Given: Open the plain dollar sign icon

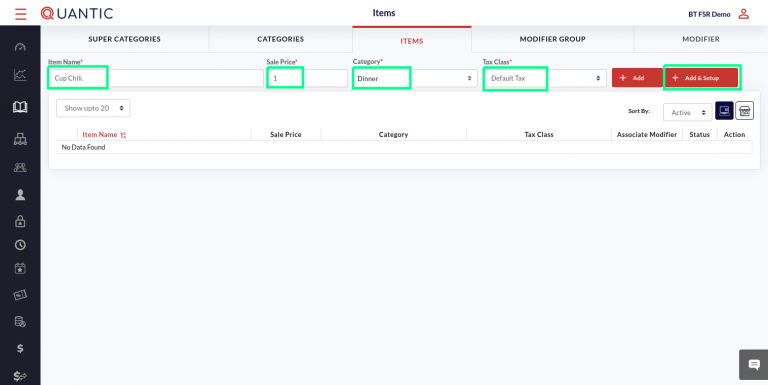Looking at the screenshot, I should coord(20,348).
